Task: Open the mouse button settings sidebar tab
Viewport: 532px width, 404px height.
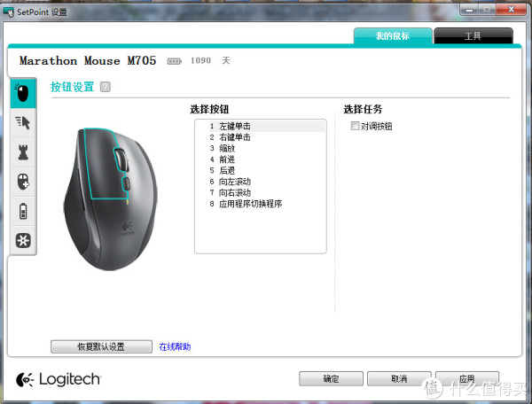Action: pyautogui.click(x=22, y=93)
